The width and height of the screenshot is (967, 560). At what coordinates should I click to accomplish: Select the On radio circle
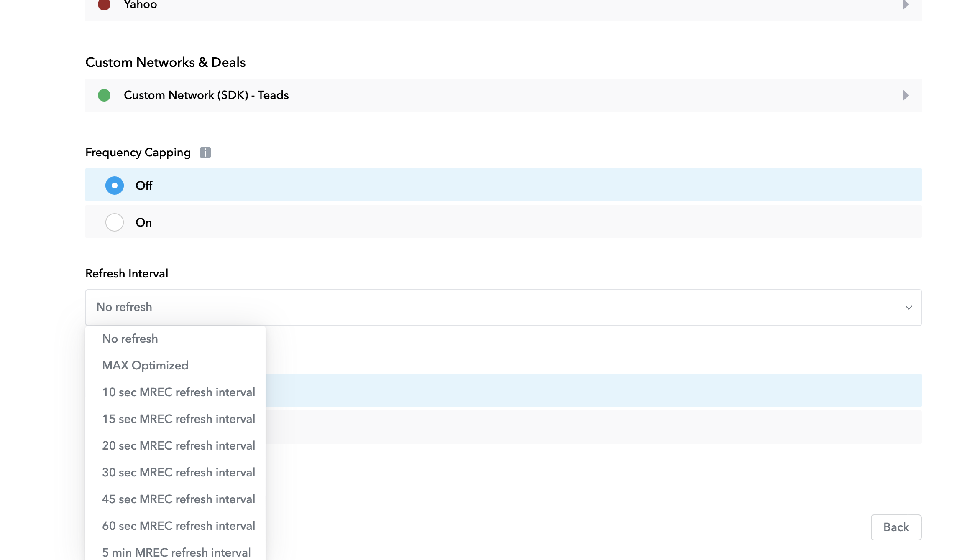point(114,222)
